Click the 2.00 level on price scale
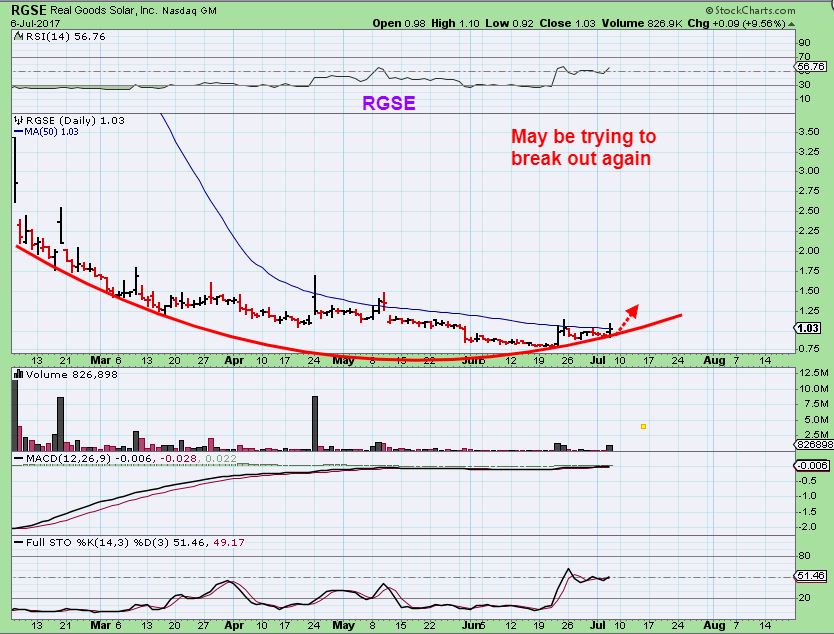834x634 pixels. (808, 251)
